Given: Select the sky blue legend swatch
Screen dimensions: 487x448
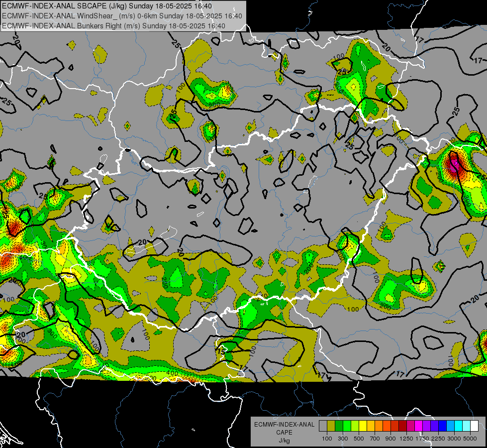Looking at the screenshot, I should 450,426.
